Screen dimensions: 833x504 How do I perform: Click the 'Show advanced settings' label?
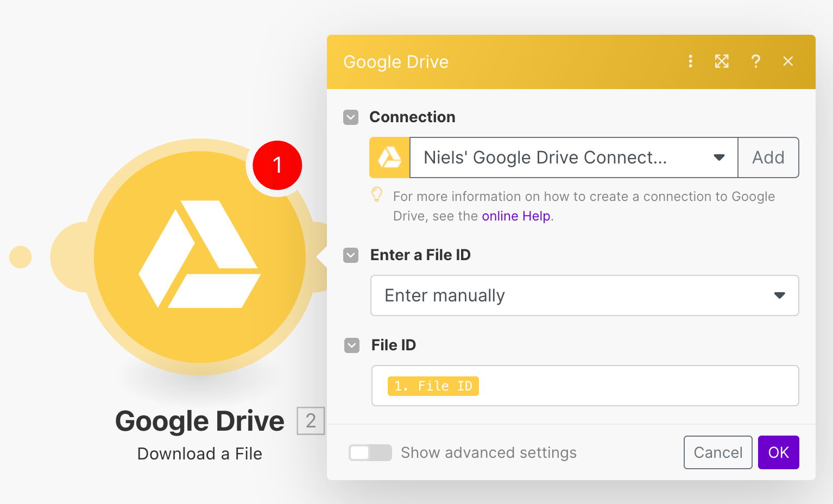pyautogui.click(x=489, y=452)
